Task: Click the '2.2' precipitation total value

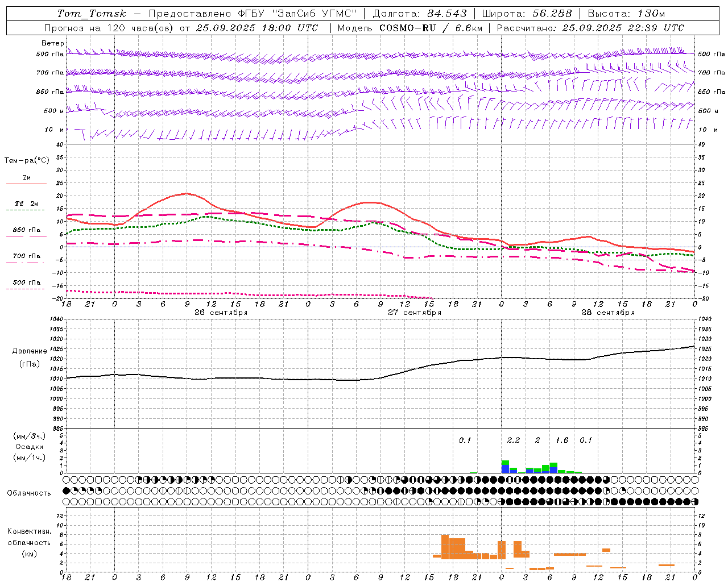Action: click(514, 440)
